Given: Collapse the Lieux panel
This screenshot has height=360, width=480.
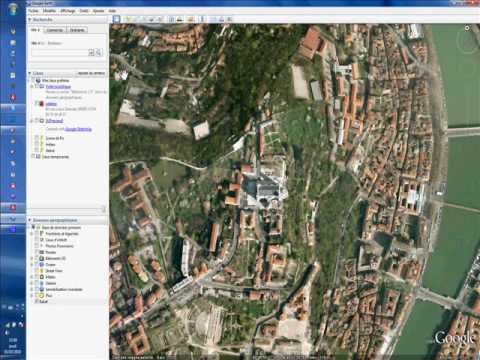Looking at the screenshot, I should [x=30, y=73].
